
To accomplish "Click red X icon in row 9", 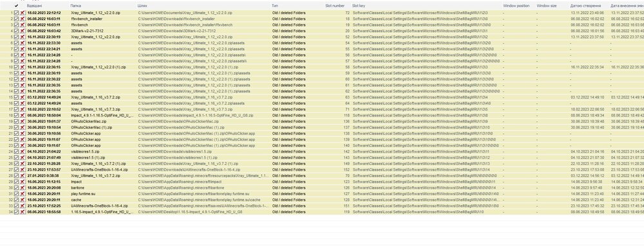I will pyautogui.click(x=23, y=61).
